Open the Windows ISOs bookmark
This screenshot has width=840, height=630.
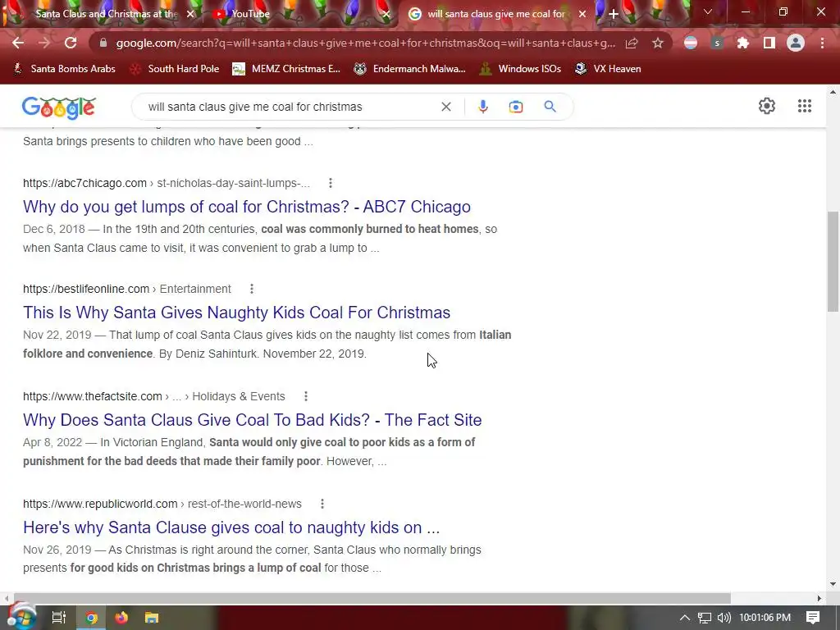520,69
